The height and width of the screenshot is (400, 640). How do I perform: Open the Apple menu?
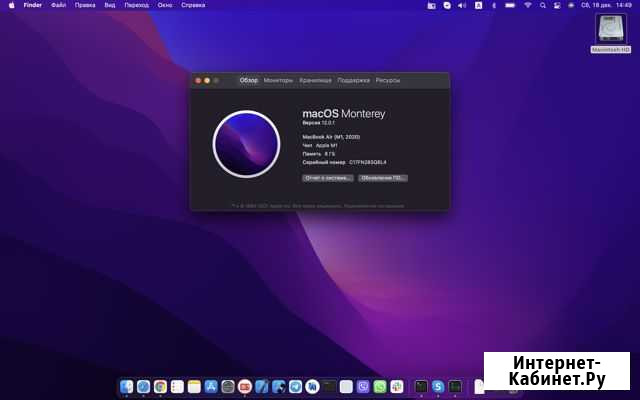pos(11,5)
